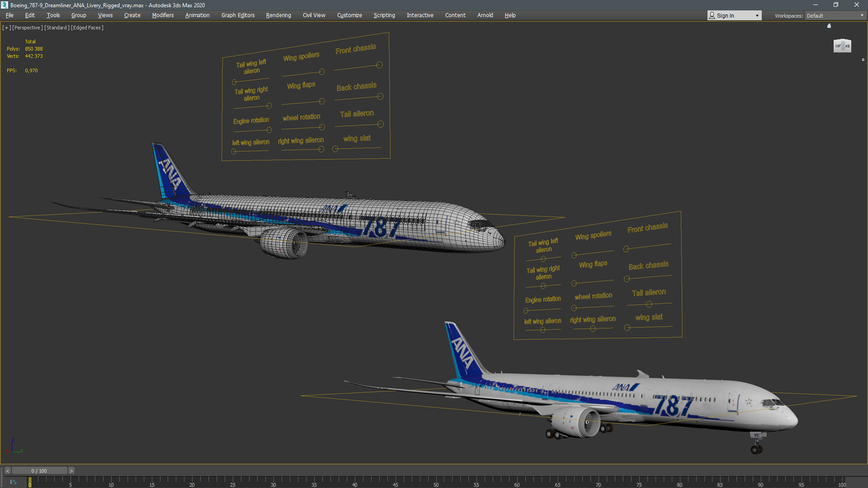Open the Create menu
This screenshot has height=488, width=868.
pyautogui.click(x=132, y=15)
